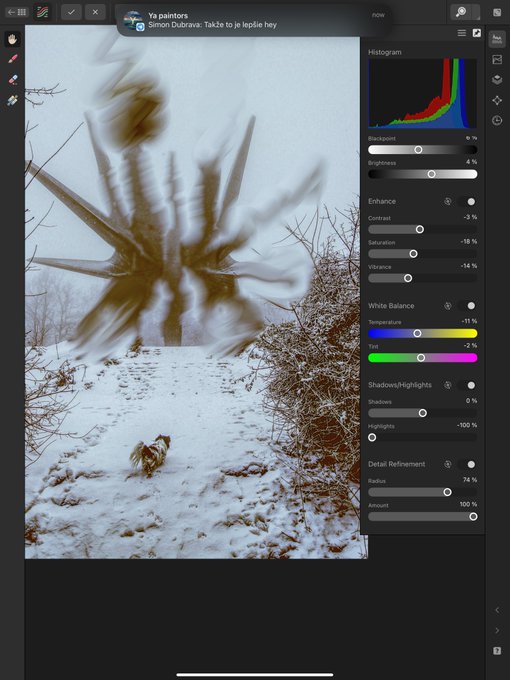Image resolution: width=510 pixels, height=680 pixels.
Task: Open the Develop persona icon
Action: [x=42, y=12]
